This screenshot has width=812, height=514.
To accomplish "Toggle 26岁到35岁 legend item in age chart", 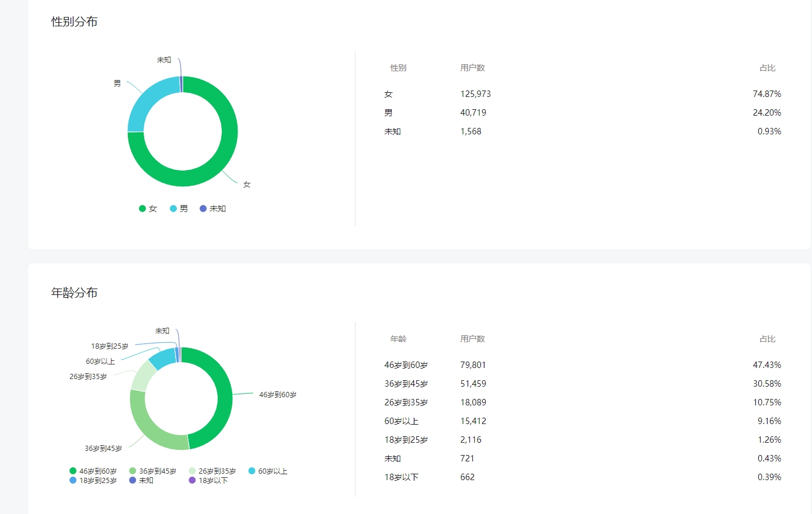I will tap(212, 471).
